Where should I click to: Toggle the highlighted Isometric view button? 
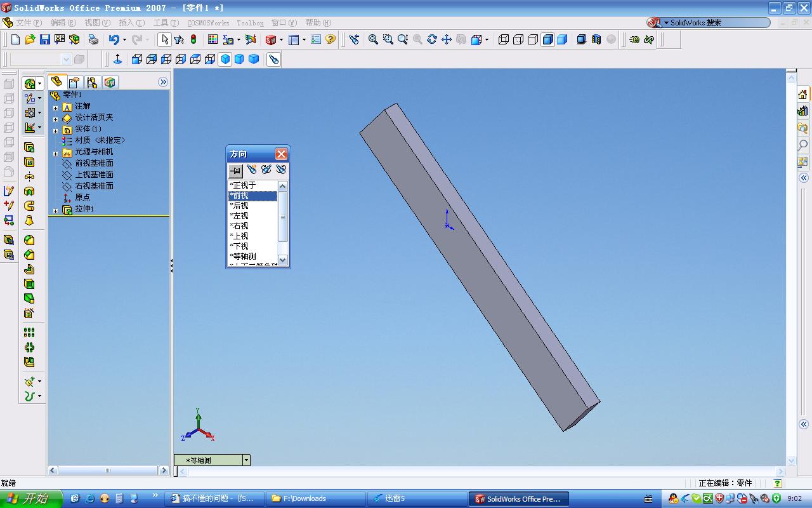coord(225,59)
